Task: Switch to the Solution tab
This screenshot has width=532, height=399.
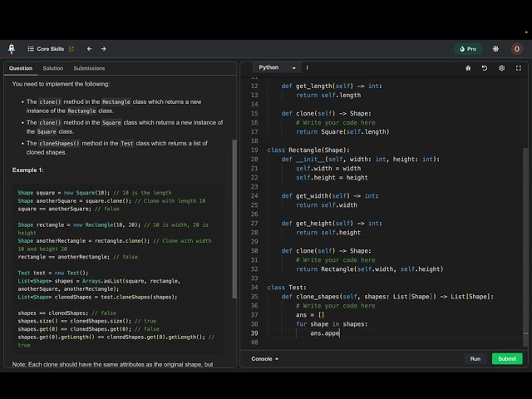Action: (x=52, y=68)
